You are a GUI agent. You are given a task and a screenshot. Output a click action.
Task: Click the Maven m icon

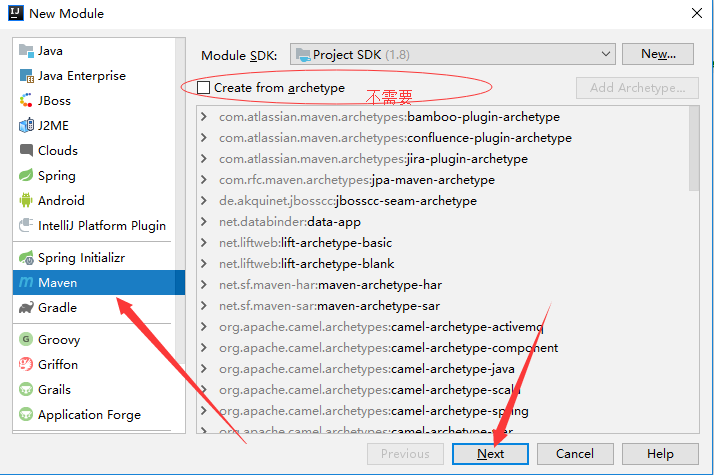(x=26, y=283)
